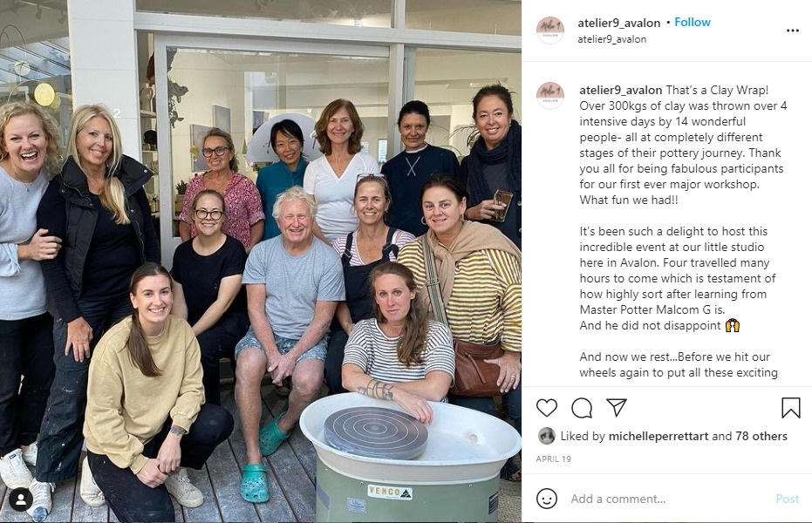812x523 pixels.
Task: Open the atelier9_avalon location subtitle link
Action: pyautogui.click(x=612, y=39)
